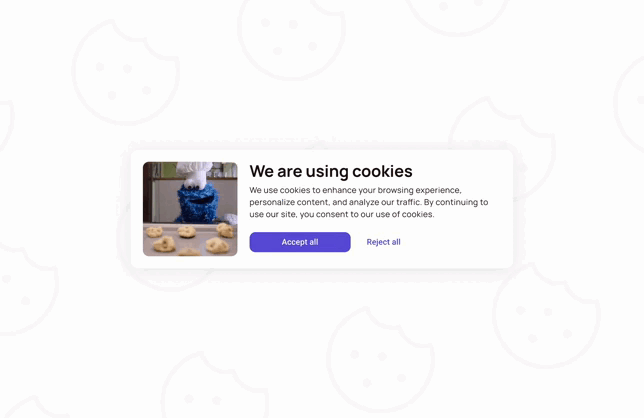644x418 pixels.
Task: Click the cookie icon cut off at right edge
Action: coord(629,105)
